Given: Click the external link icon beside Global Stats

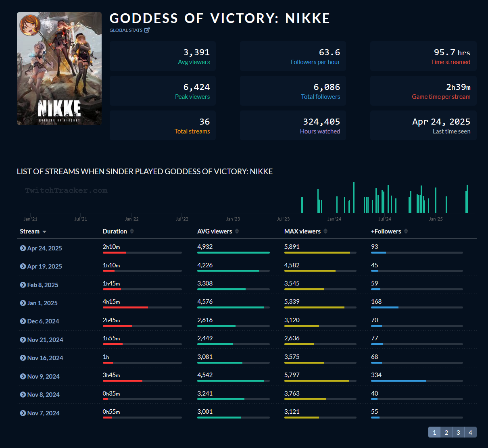Looking at the screenshot, I should click(147, 30).
